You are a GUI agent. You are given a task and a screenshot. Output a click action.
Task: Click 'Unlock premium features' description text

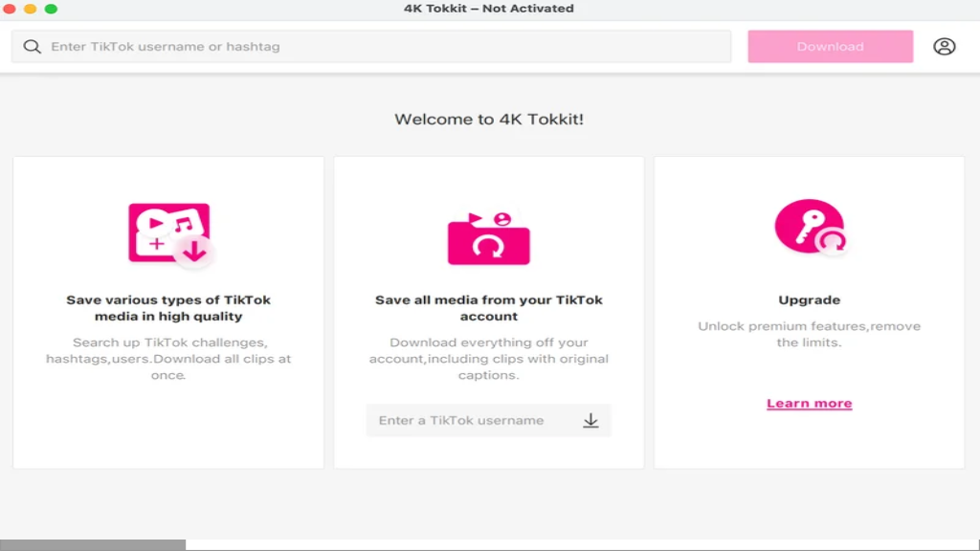pyautogui.click(x=810, y=334)
